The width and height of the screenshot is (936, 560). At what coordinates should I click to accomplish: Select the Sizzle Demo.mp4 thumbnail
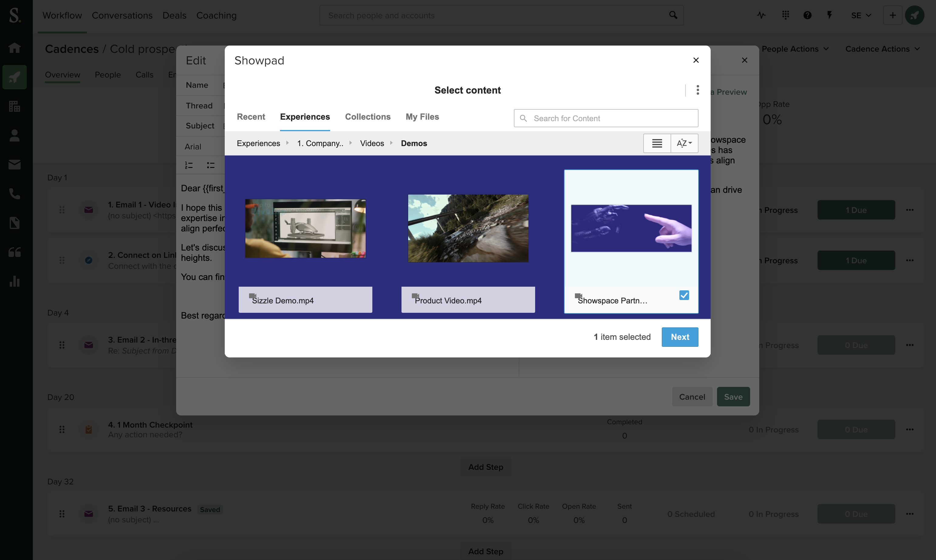(305, 229)
